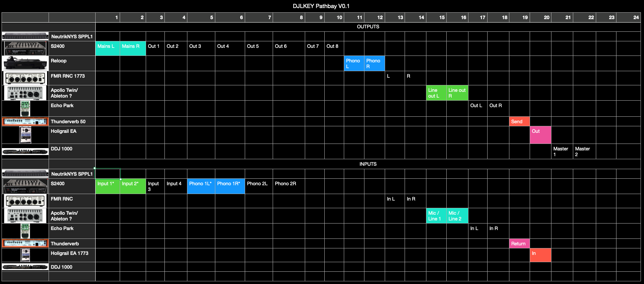
Task: Click the DJLKEY Pathbay V0.1 title
Action: click(321, 6)
